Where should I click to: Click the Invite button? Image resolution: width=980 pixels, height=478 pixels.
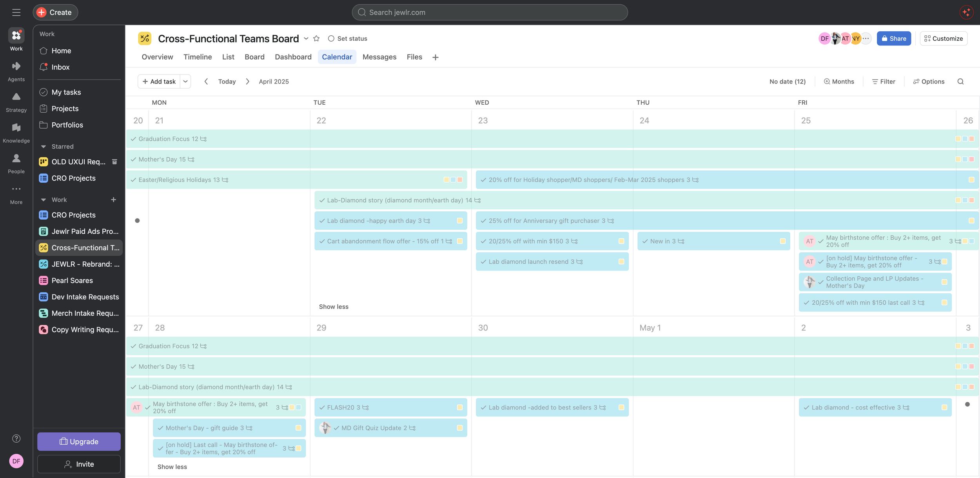tap(79, 464)
